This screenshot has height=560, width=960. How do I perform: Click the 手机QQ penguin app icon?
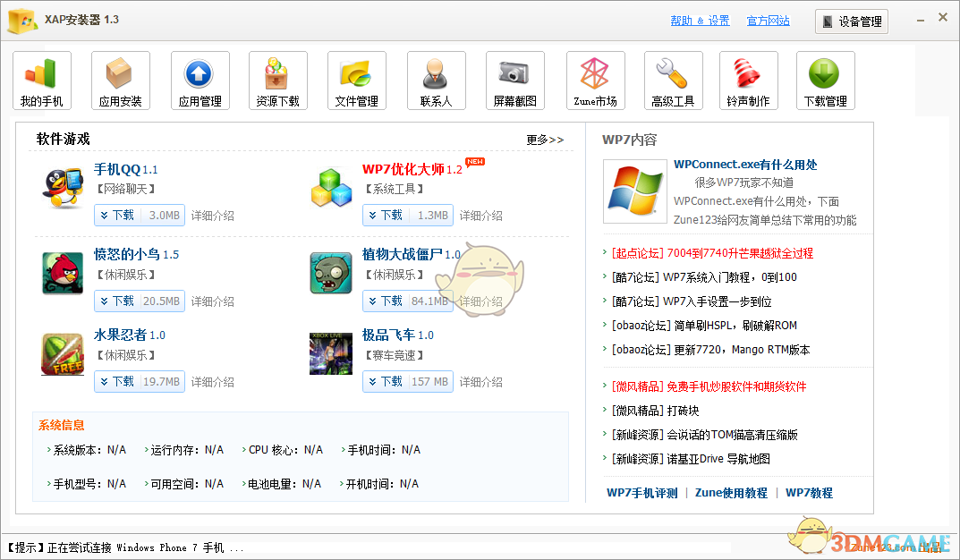[63, 188]
